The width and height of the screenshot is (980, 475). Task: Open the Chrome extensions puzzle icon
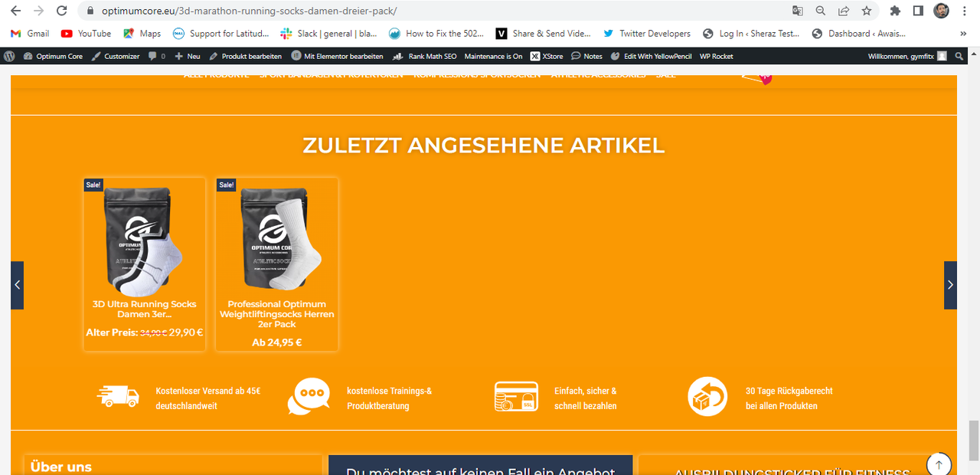pos(895,11)
